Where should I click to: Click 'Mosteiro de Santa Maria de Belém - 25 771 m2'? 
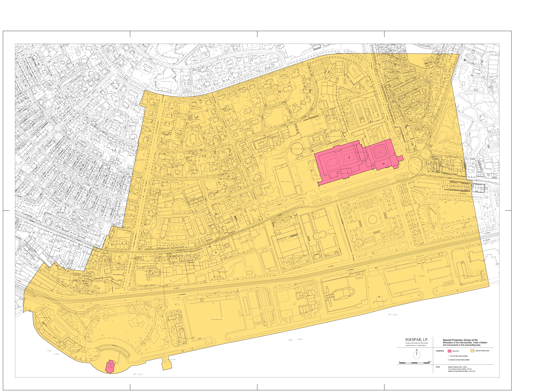[462, 371]
